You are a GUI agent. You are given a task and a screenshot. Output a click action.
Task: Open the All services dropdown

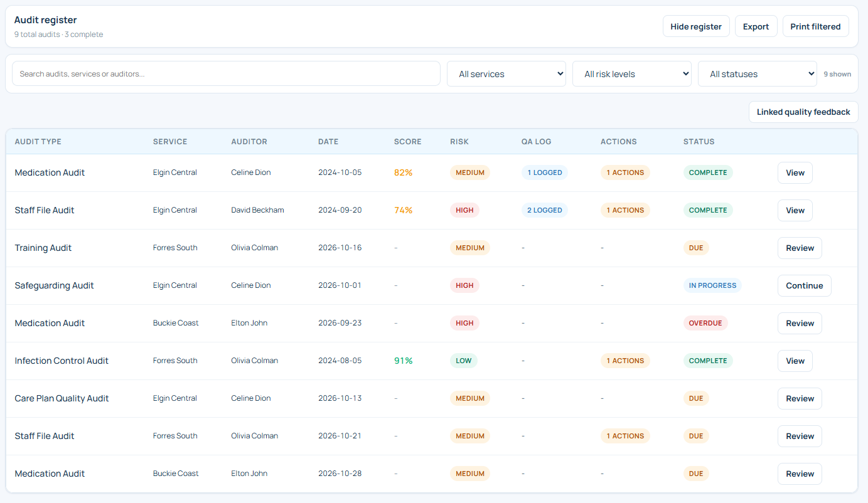pos(506,74)
